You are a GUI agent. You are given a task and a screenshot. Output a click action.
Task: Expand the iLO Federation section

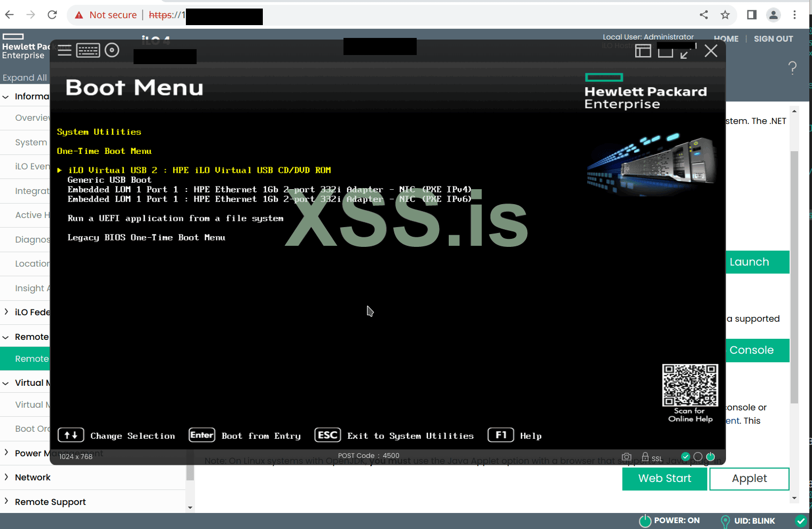pos(6,312)
